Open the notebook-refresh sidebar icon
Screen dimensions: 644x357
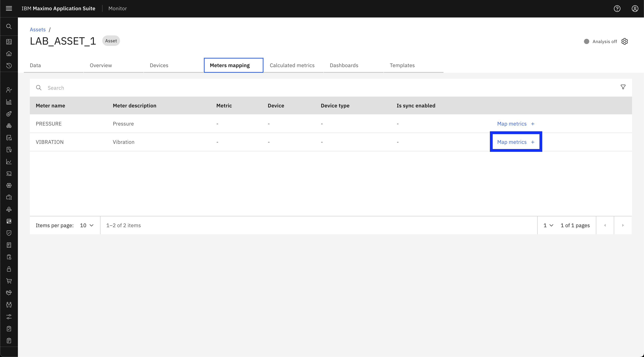pos(9,138)
